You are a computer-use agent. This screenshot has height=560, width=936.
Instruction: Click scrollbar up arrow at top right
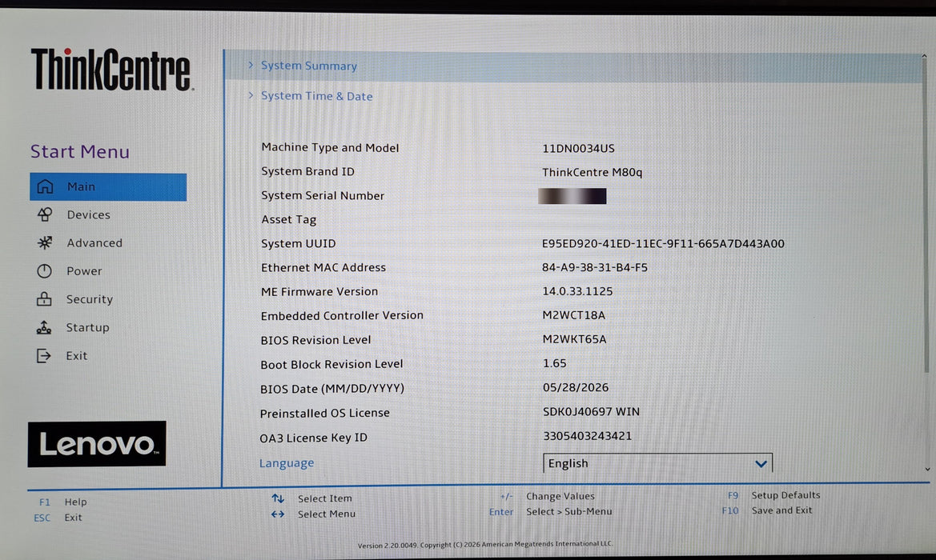tap(924, 57)
